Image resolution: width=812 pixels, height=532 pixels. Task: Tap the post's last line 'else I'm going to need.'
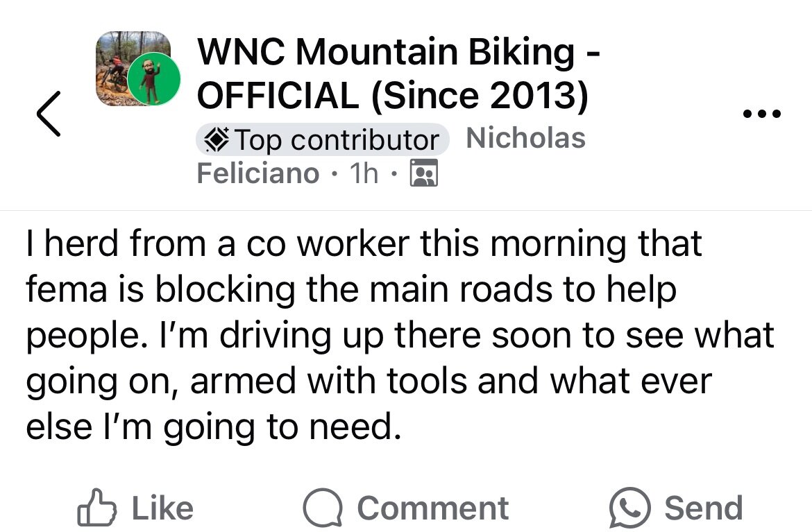pos(214,427)
